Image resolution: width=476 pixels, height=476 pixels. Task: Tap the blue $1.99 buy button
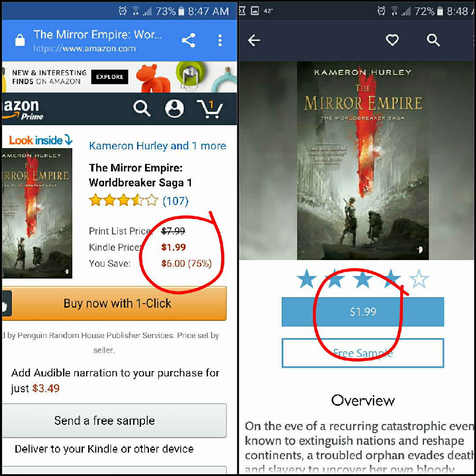point(363,312)
